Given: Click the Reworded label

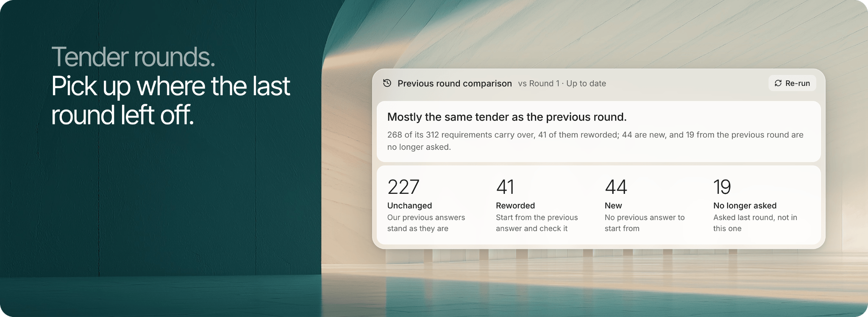Looking at the screenshot, I should pos(515,206).
